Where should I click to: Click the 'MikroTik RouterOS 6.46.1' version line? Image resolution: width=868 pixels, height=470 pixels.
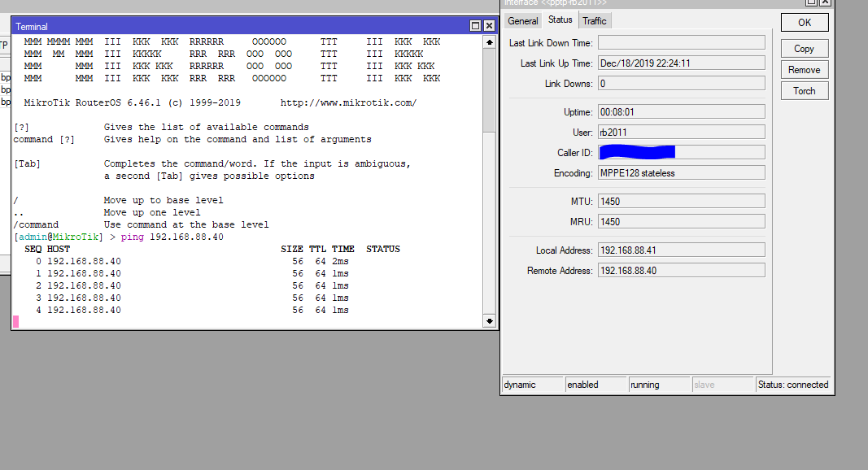133,102
